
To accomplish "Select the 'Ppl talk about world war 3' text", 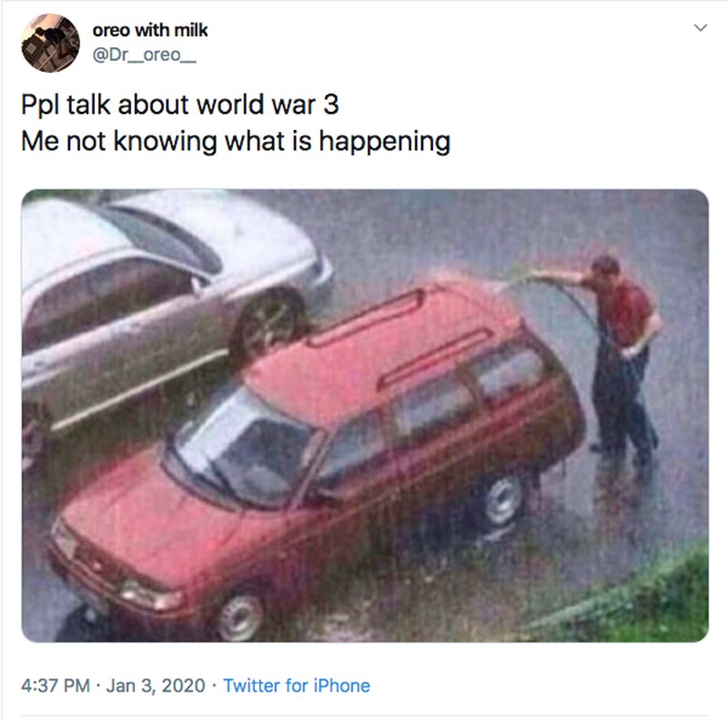I will (180, 105).
